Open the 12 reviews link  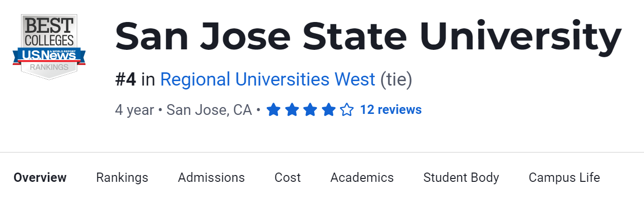[x=390, y=110]
